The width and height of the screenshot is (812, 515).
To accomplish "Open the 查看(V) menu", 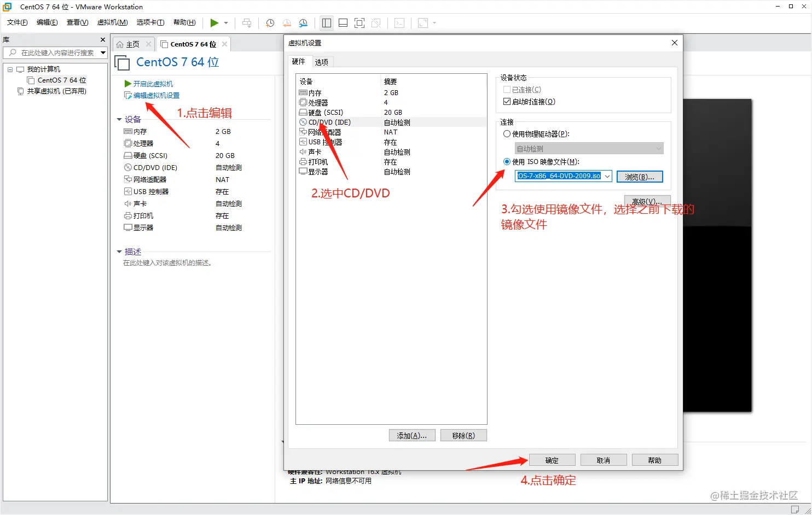I will [x=77, y=22].
